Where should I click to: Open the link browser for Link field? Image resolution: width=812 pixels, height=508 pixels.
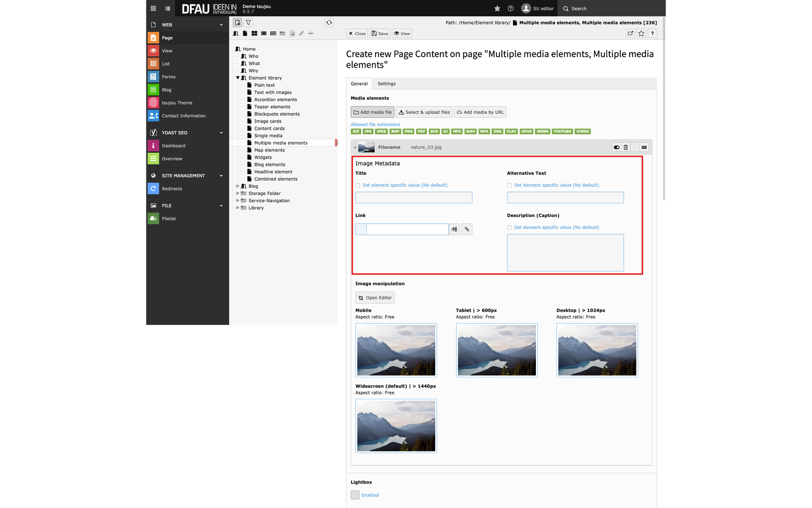click(467, 229)
